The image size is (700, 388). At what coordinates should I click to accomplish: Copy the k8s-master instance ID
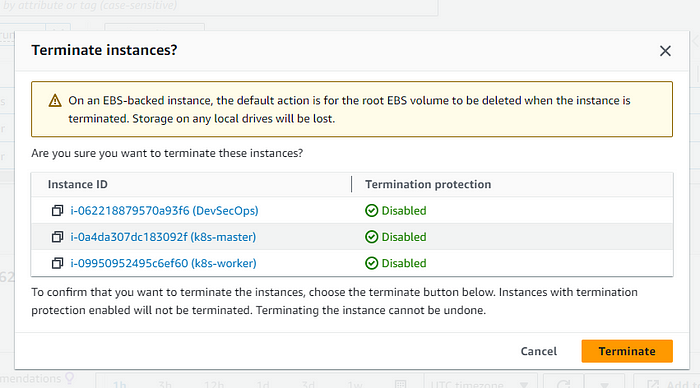57,237
